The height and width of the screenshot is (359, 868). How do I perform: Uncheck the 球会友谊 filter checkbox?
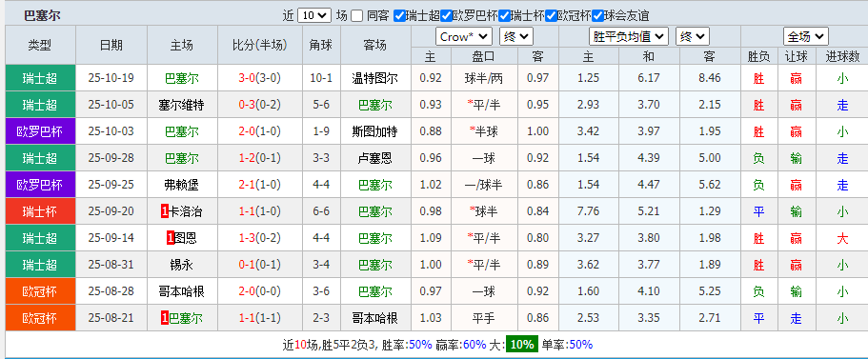click(x=597, y=15)
